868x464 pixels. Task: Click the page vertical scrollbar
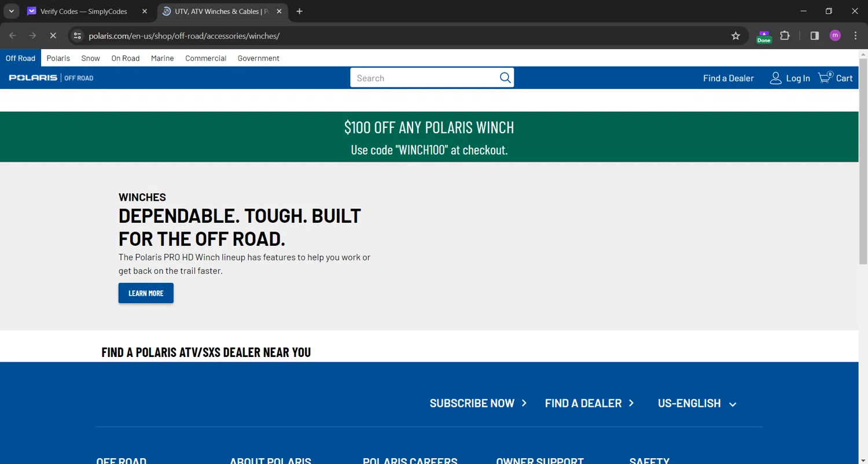click(x=863, y=161)
